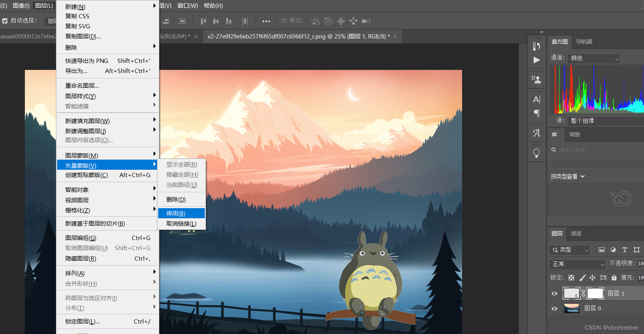Choose 复制图层(D)... menu item

(108, 36)
